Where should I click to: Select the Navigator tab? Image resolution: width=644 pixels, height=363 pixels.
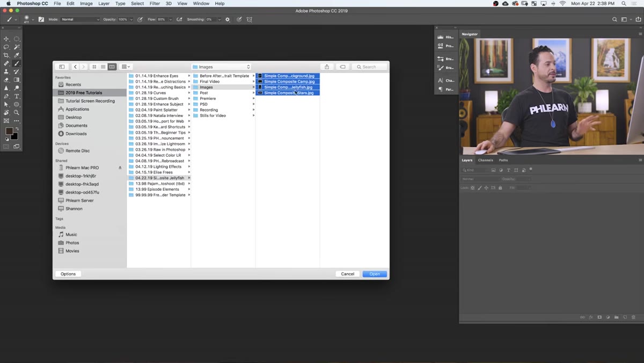click(470, 34)
